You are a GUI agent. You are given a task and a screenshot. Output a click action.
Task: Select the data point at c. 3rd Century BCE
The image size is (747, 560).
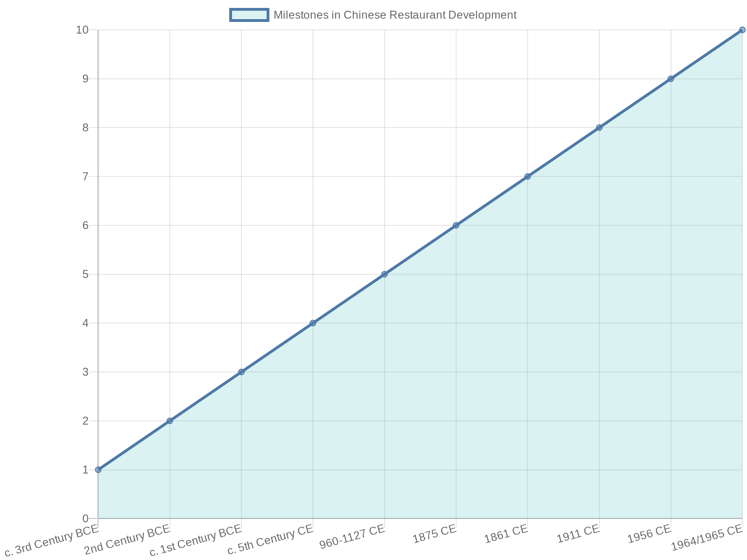pyautogui.click(x=98, y=469)
